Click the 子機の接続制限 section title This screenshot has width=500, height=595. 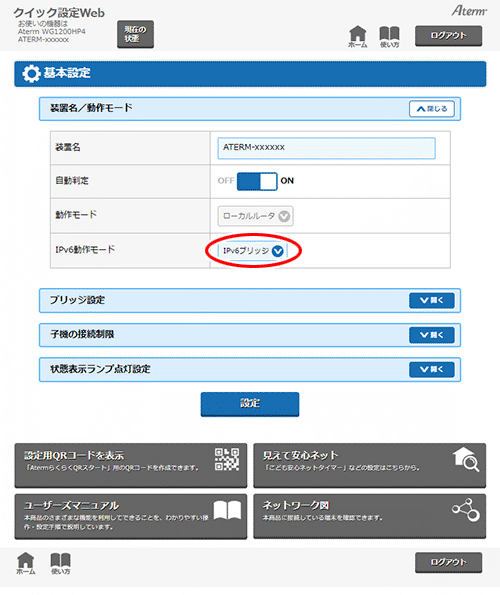pos(82,334)
